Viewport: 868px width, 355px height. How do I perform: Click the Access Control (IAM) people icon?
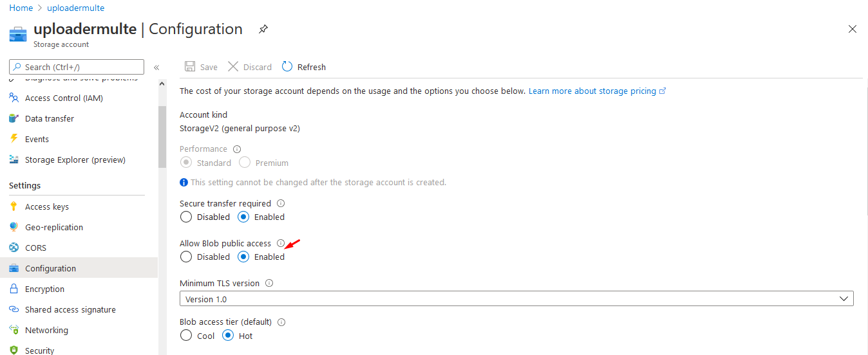point(14,98)
